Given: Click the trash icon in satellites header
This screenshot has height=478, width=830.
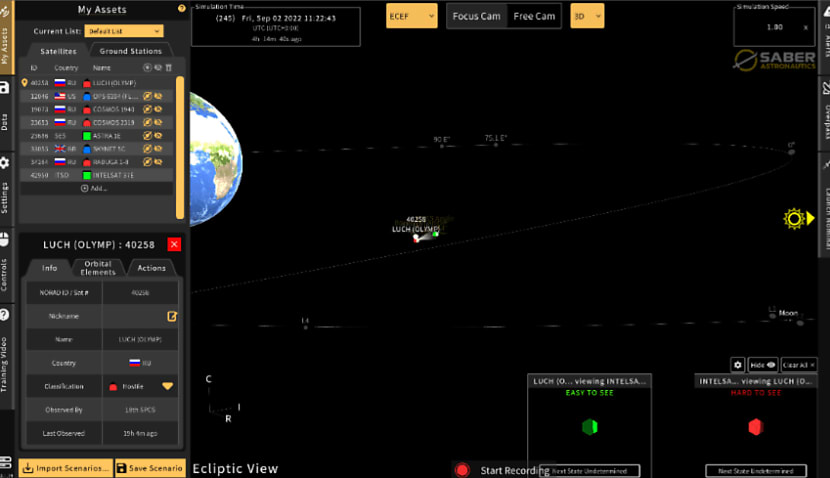Looking at the screenshot, I should (169, 67).
